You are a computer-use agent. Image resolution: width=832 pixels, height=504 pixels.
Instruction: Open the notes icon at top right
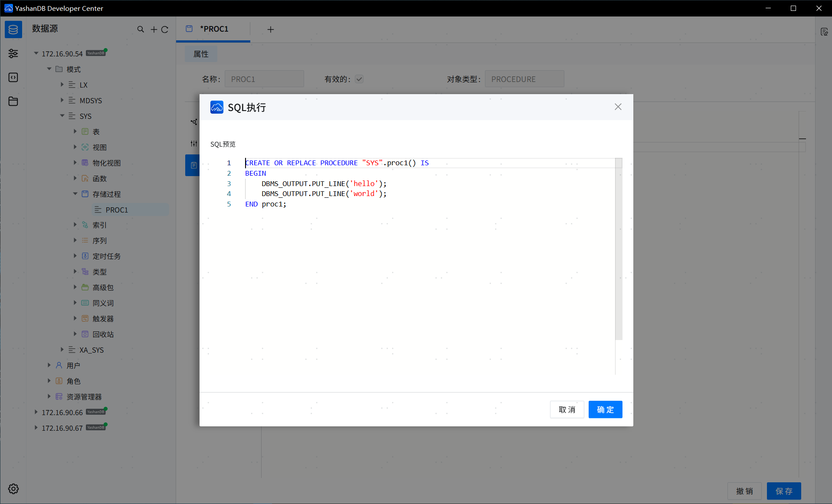coord(824,32)
